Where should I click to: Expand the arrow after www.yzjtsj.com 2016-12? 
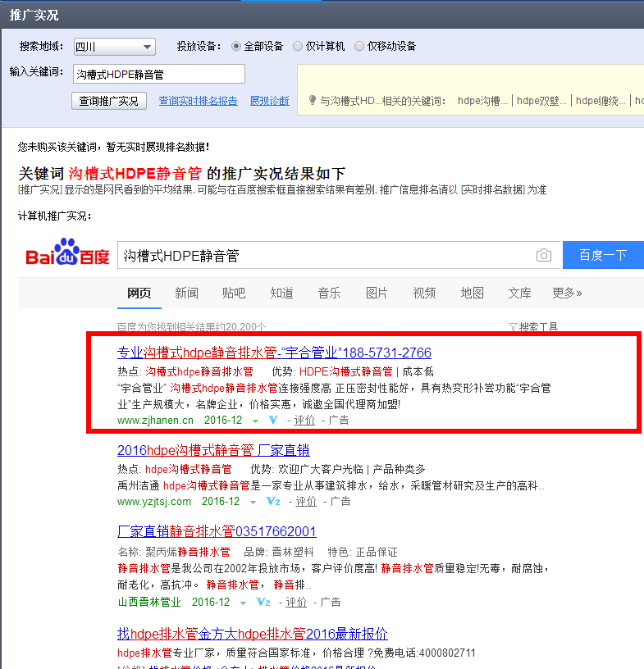coord(253,503)
